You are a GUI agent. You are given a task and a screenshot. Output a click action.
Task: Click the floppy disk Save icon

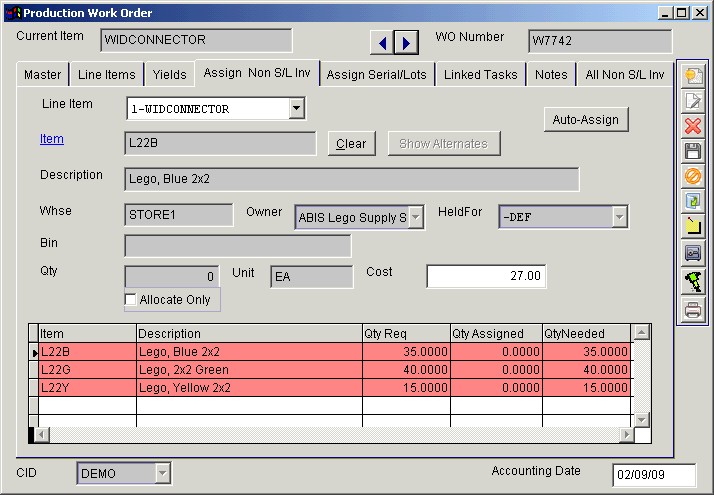(x=692, y=151)
